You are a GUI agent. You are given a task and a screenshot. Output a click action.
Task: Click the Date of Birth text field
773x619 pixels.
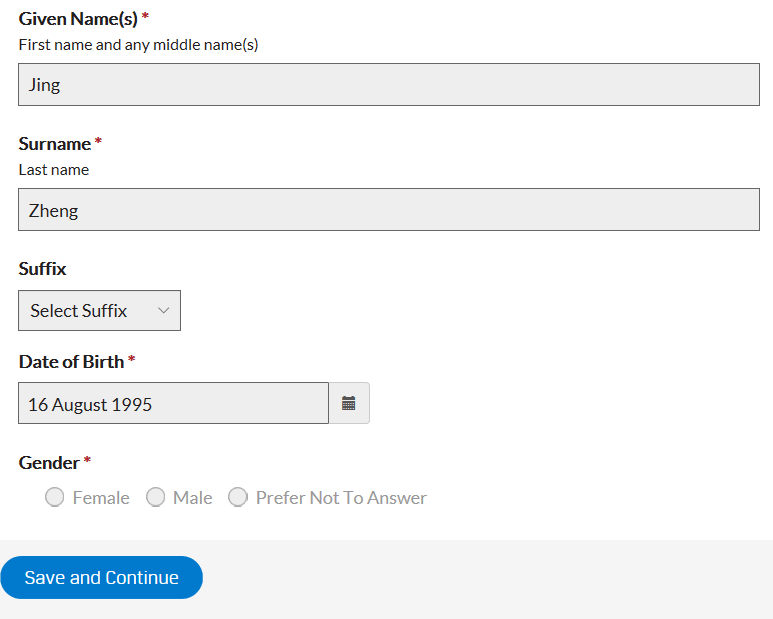(x=173, y=403)
